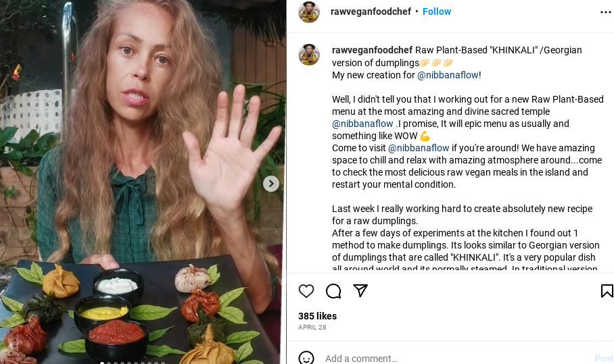The image size is (614, 364).
Task: Like the post with the heart icon
Action: 306,291
